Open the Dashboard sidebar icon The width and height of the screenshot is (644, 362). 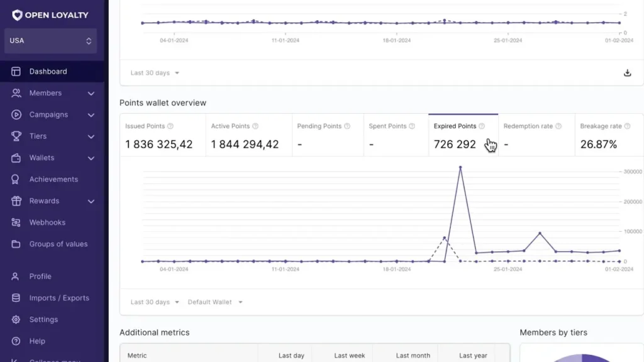pyautogui.click(x=16, y=72)
